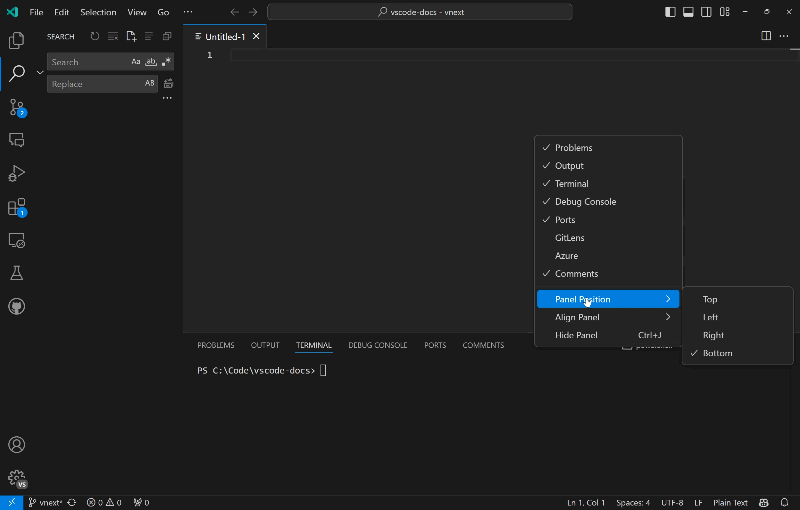
Task: Open the Extensions view
Action: click(16, 207)
